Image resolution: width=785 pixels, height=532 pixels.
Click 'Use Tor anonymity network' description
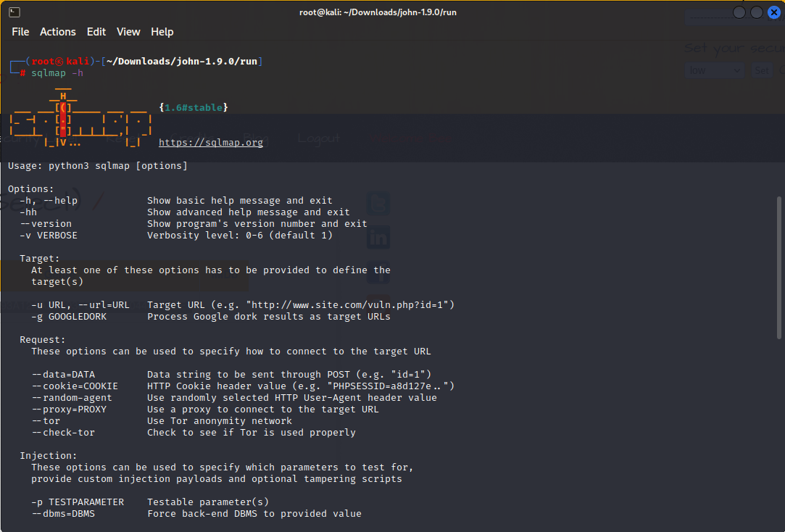(220, 421)
